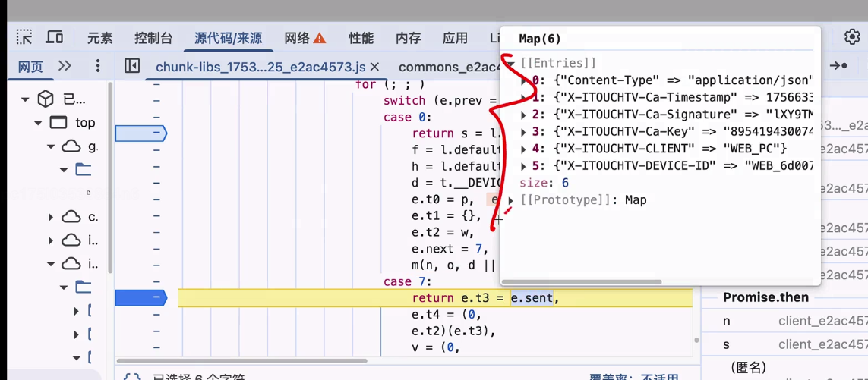
Task: Toggle breakpoint on 'return s = l.' line
Action: [x=140, y=133]
